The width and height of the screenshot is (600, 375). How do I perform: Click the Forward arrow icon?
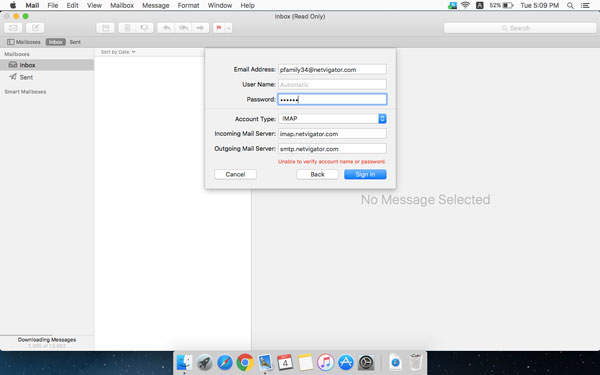[201, 28]
